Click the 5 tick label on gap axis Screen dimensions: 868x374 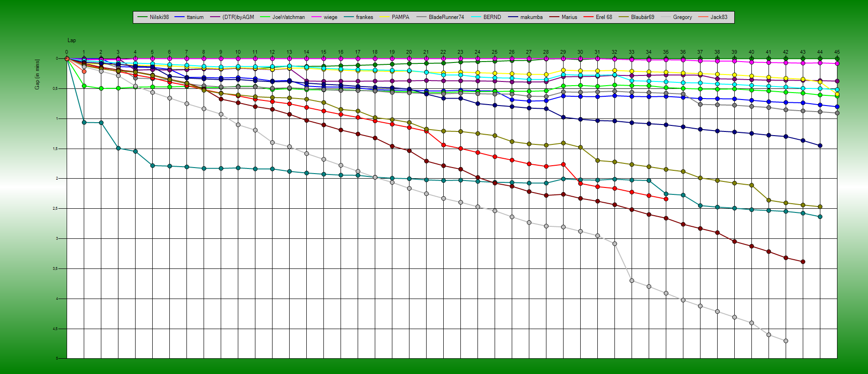click(x=57, y=358)
